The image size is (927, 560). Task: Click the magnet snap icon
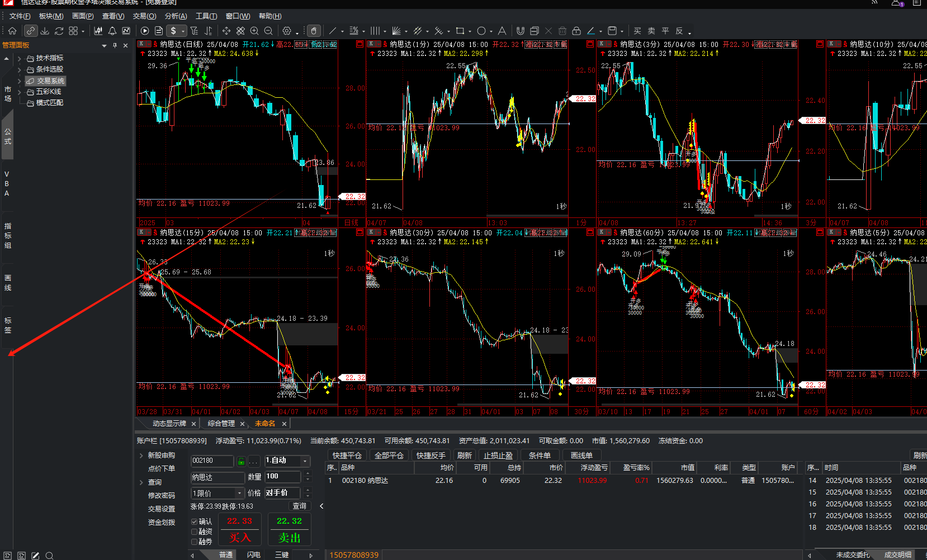[x=521, y=31]
